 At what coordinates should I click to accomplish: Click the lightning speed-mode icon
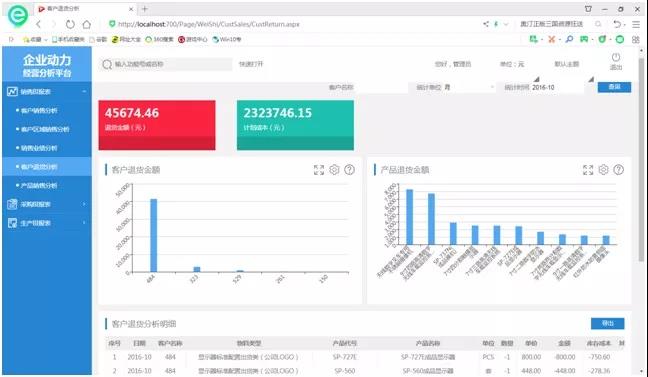click(x=496, y=24)
